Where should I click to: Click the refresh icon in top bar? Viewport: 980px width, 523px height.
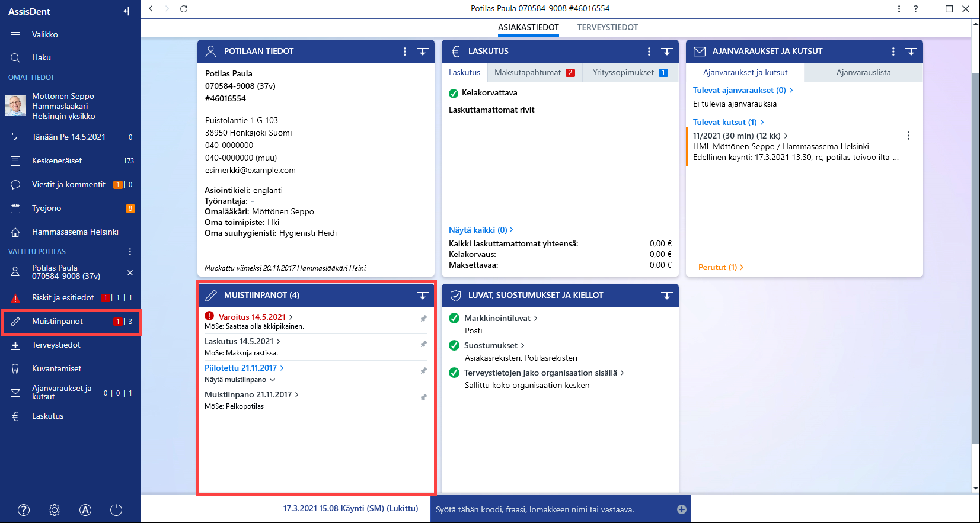click(x=184, y=9)
